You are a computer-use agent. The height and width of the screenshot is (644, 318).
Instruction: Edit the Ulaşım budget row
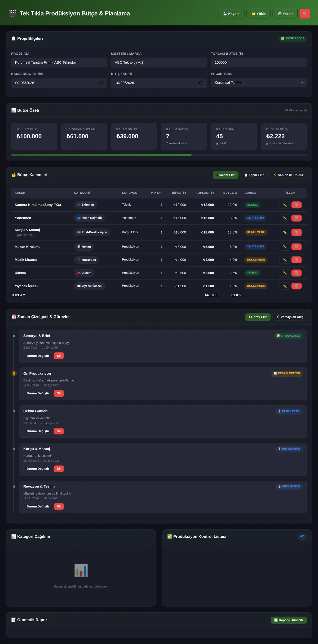coord(285,273)
